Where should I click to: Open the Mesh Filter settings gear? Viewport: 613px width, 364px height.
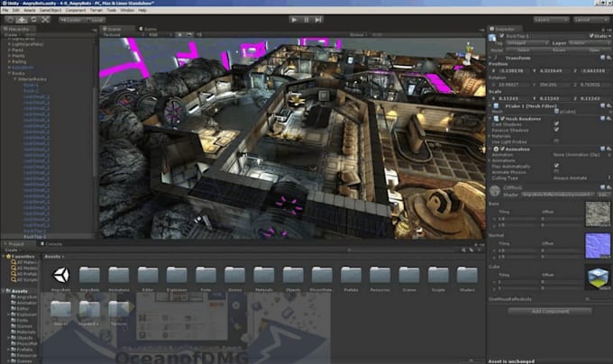pyautogui.click(x=608, y=105)
